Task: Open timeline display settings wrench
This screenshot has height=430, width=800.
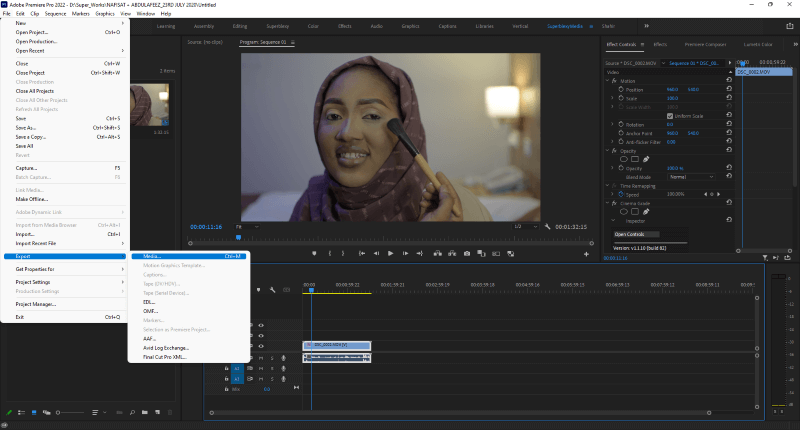Action: [272, 290]
